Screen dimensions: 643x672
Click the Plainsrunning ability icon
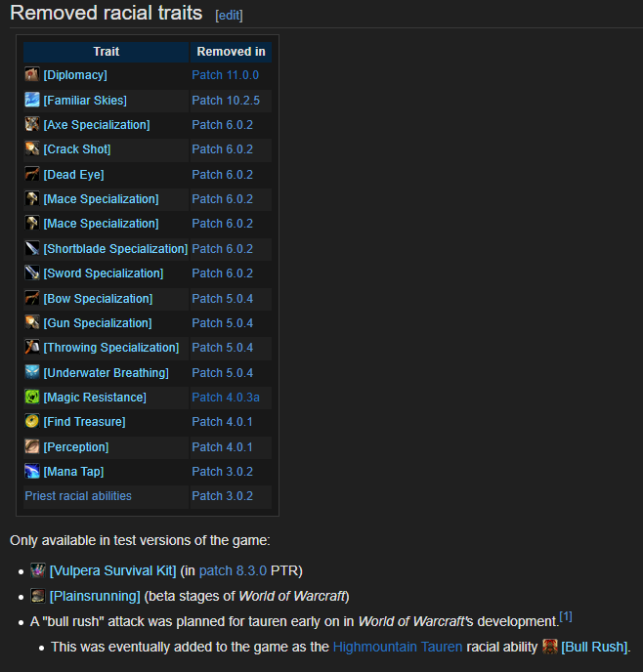[38, 596]
